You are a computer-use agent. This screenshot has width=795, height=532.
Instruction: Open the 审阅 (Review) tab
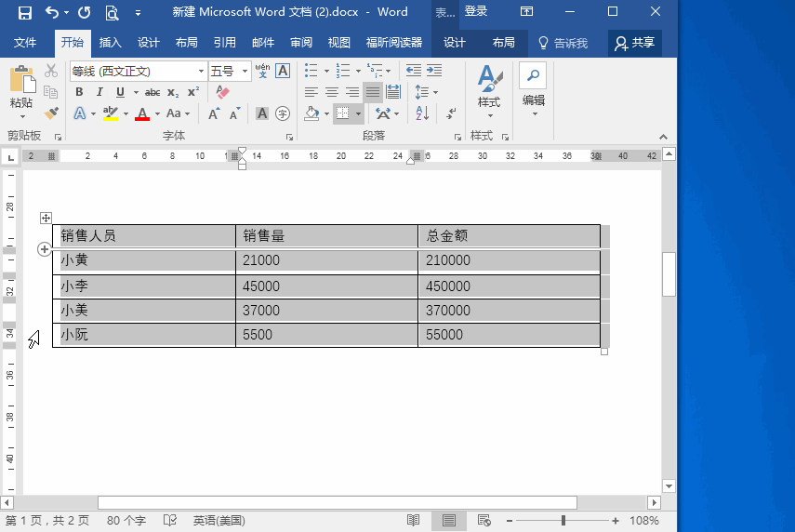pos(301,43)
